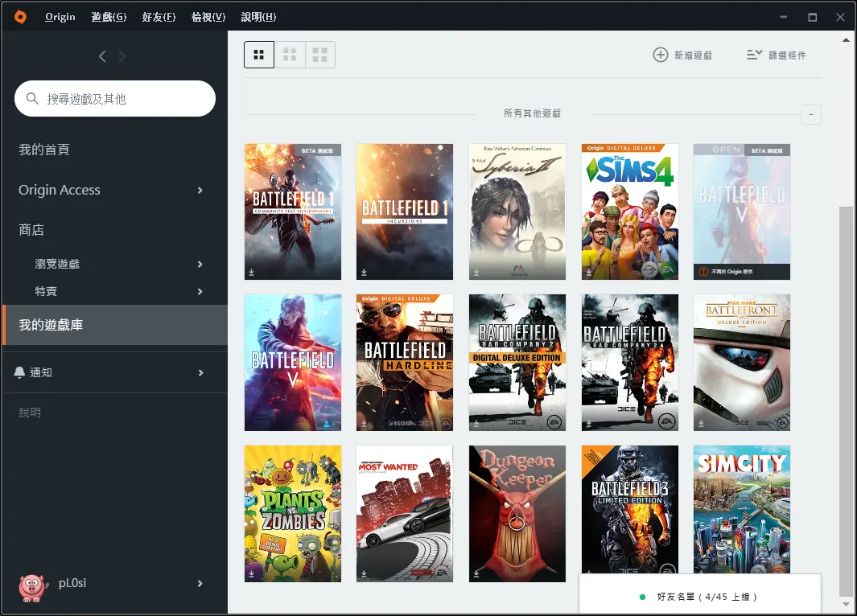Switch to medium tile grid view
Screen dimensions: 857x616
click(x=290, y=55)
